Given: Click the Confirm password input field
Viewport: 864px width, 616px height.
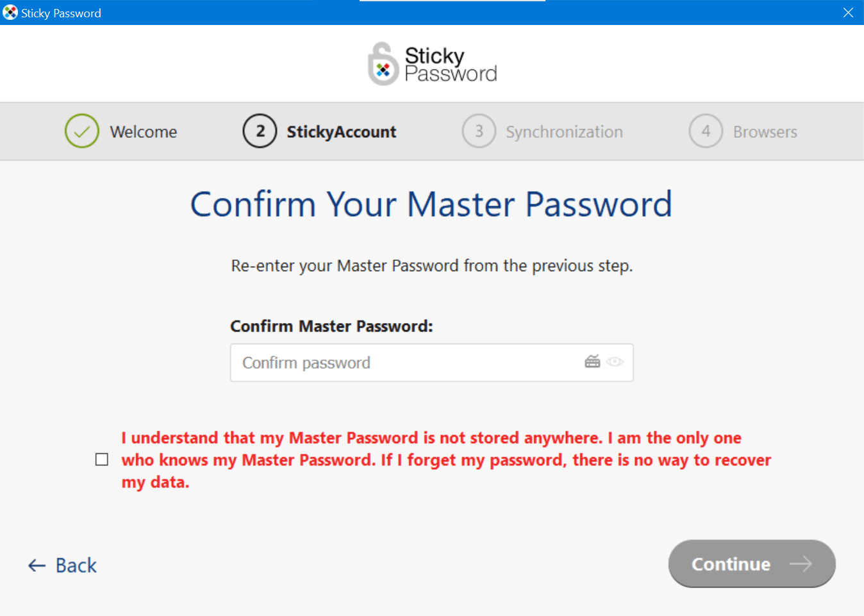Looking at the screenshot, I should tap(404, 363).
